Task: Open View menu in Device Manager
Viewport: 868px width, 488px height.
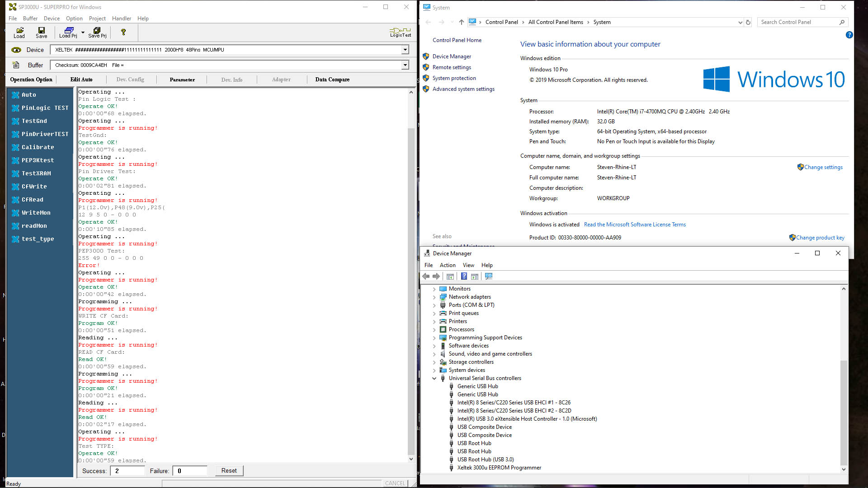Action: pyautogui.click(x=468, y=265)
